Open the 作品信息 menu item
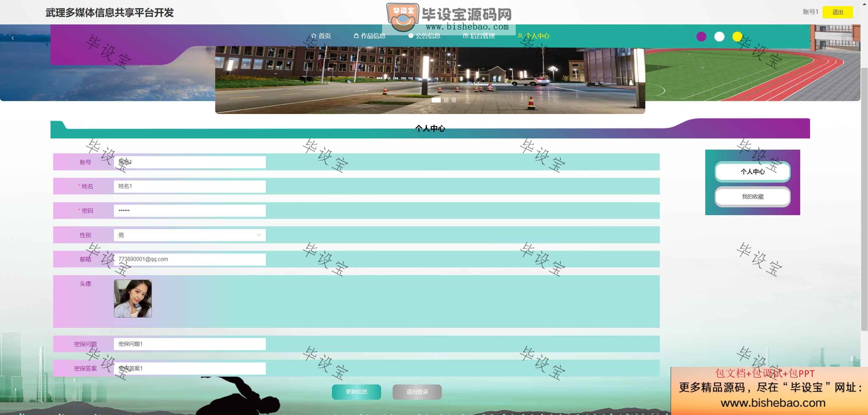Viewport: 868px width, 415px height. click(370, 36)
